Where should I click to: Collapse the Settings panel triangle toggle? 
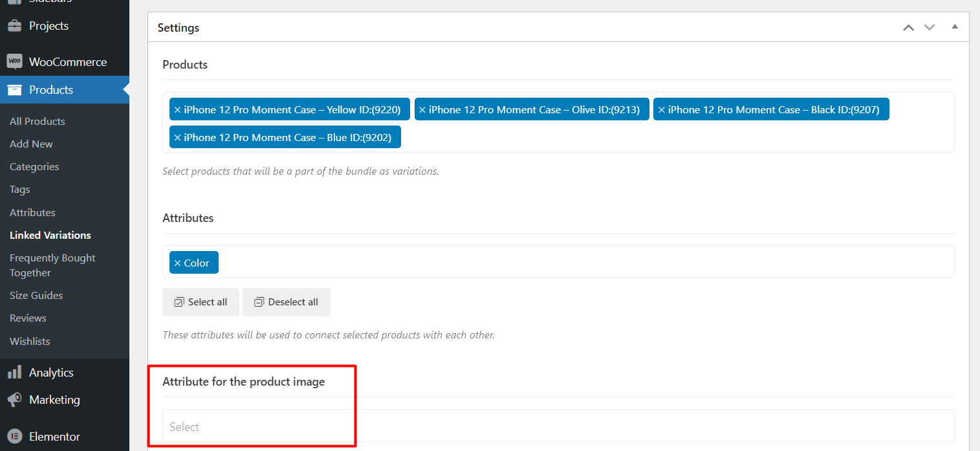(955, 27)
